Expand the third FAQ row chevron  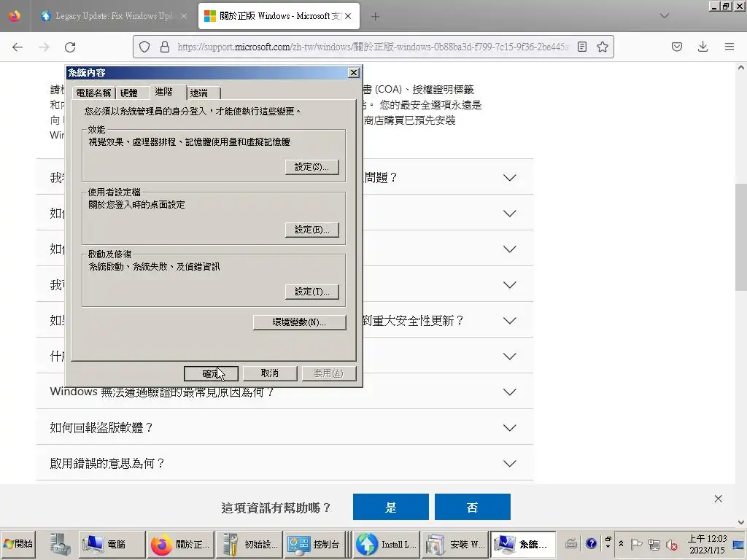tap(509, 249)
